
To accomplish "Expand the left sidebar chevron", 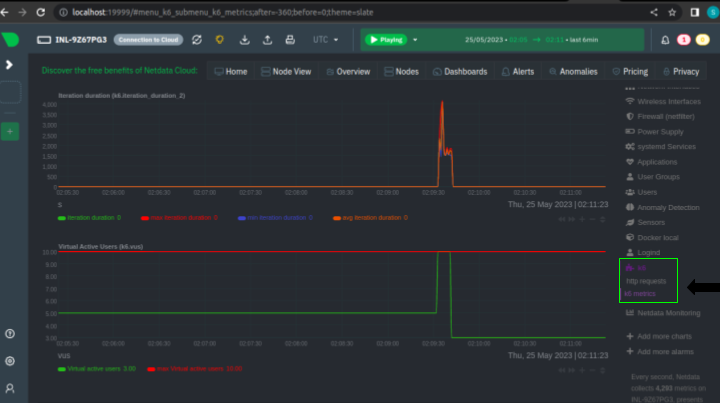I will point(9,65).
